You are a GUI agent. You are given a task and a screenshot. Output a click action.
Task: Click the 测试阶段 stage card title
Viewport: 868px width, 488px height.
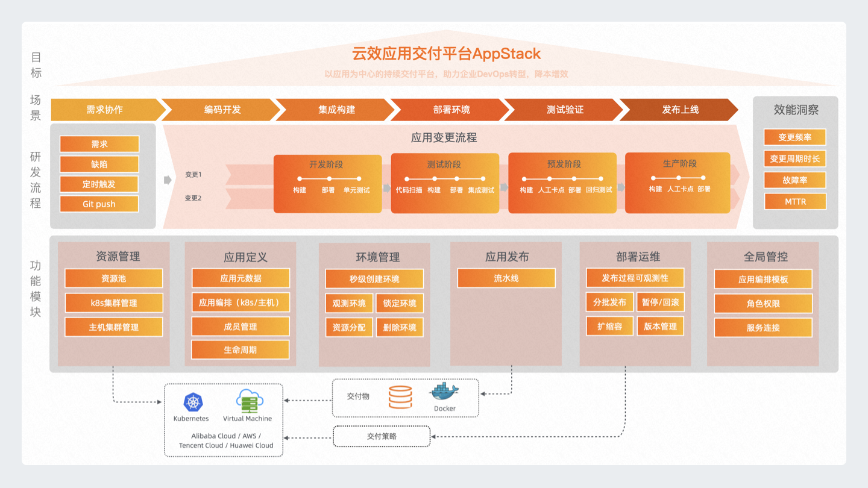(444, 164)
